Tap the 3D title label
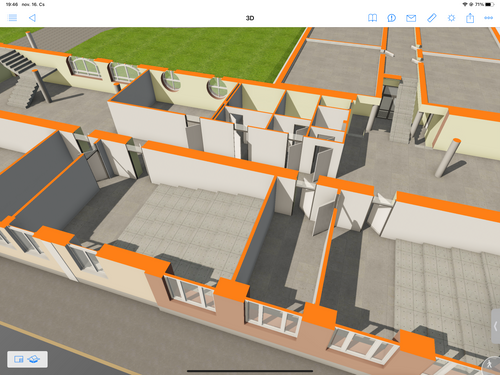Image resolution: width=500 pixels, height=375 pixels. tap(250, 18)
